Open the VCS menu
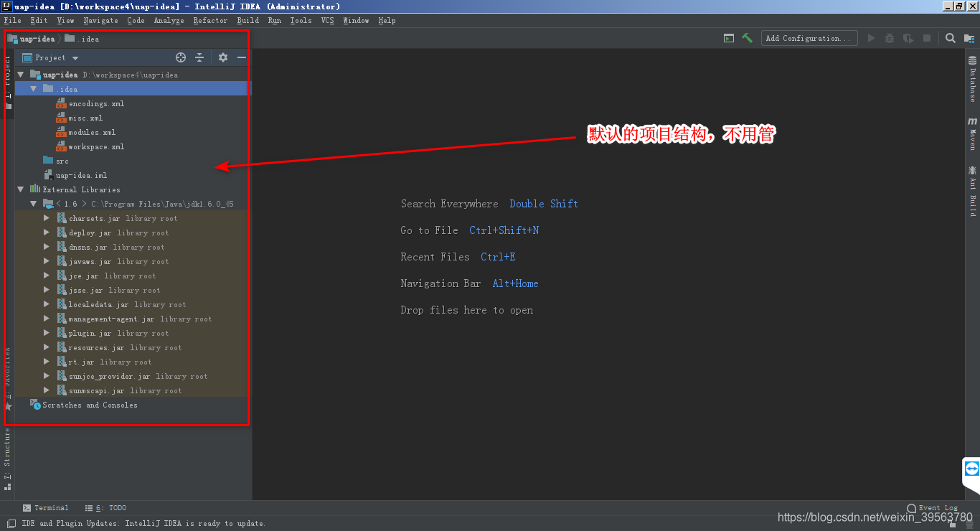980x531 pixels. 327,20
